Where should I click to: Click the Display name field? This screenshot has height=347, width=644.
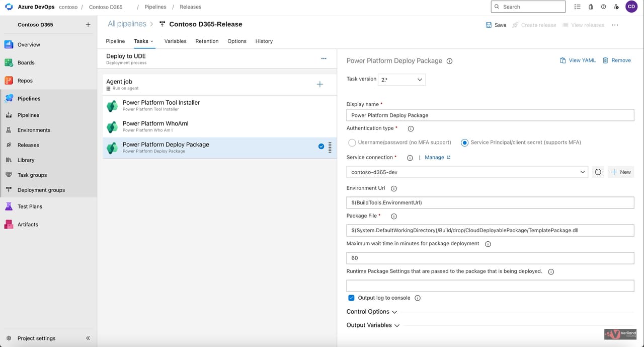(490, 115)
